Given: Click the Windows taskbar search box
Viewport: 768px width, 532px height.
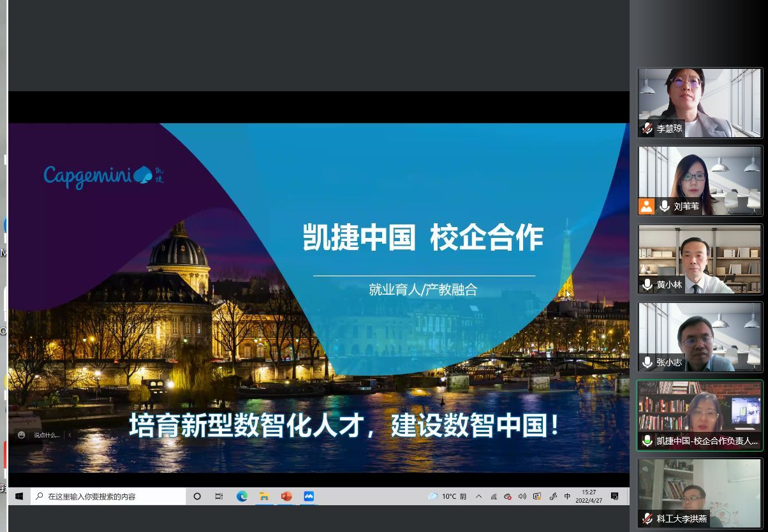Looking at the screenshot, I should 108,496.
